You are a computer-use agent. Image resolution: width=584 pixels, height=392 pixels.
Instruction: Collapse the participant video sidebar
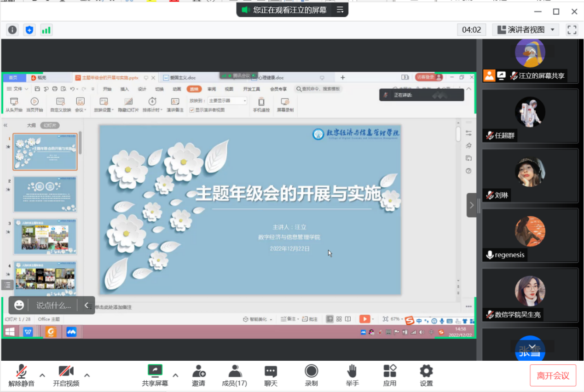tap(472, 205)
